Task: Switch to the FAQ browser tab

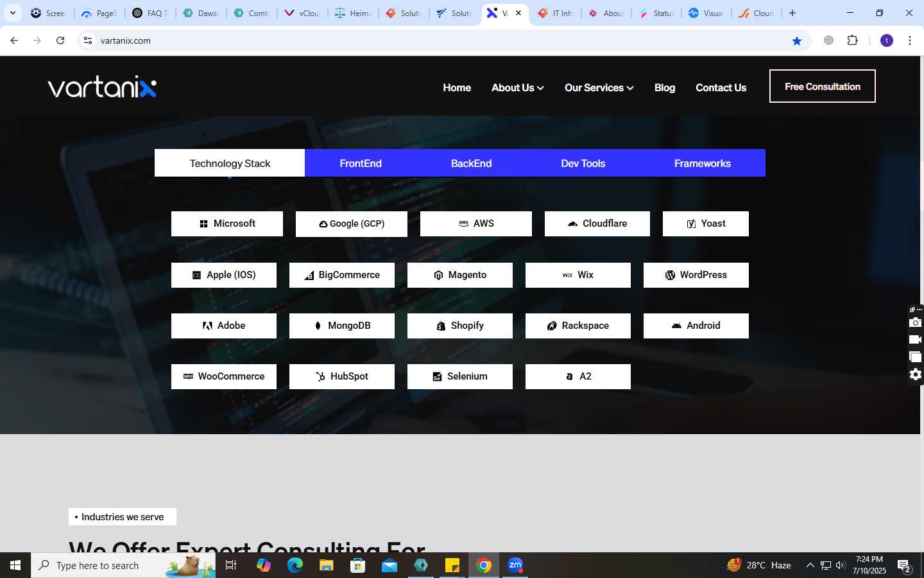Action: (150, 13)
